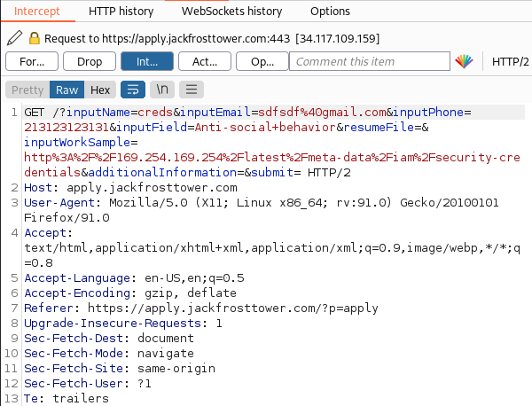The height and width of the screenshot is (406, 532).
Task: Click the padlock HTTPS icon
Action: [x=35, y=39]
